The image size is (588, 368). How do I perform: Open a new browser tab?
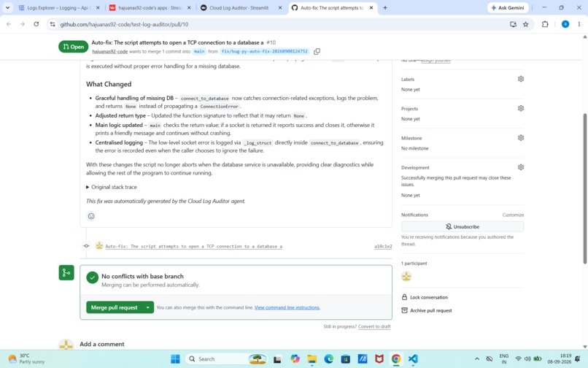(x=385, y=7)
